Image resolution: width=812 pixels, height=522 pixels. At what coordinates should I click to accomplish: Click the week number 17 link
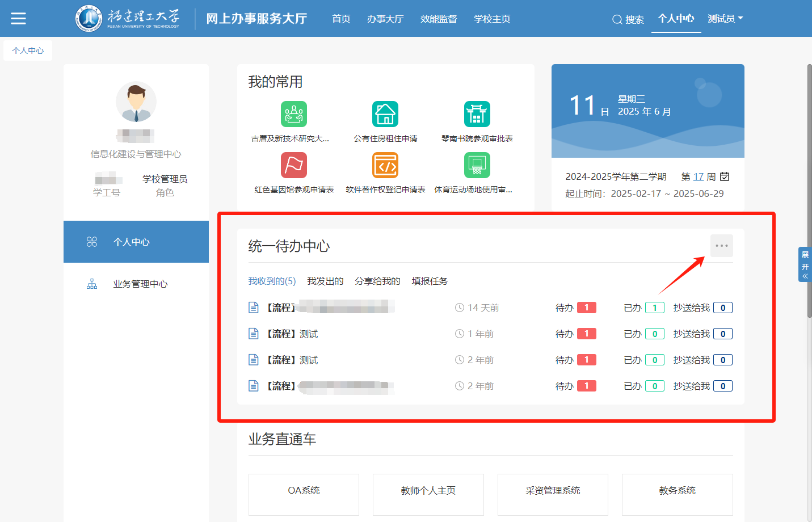(x=698, y=176)
